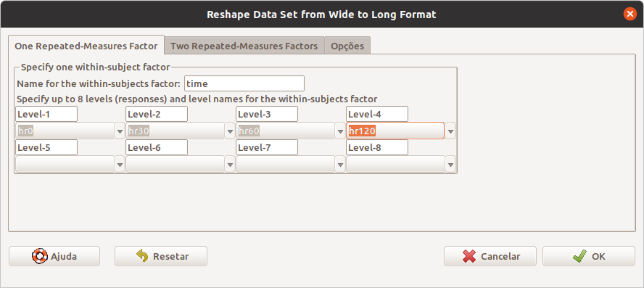
Task: Select the One Repeated-Measures Factor tab
Action: [86, 45]
